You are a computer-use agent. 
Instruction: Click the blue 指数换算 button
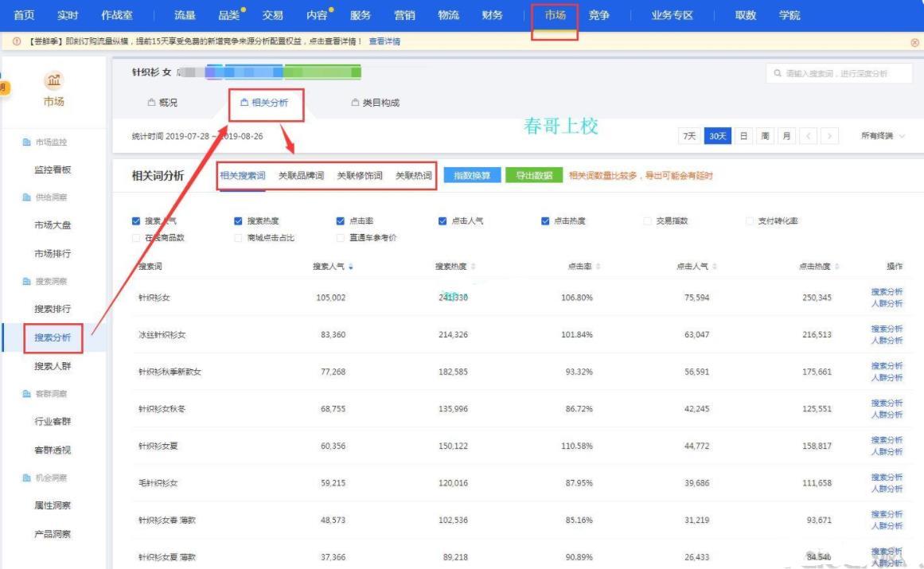pyautogui.click(x=472, y=176)
